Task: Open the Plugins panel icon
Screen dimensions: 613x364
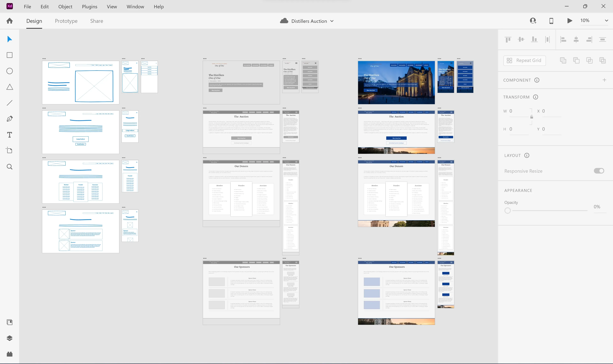Action: pyautogui.click(x=10, y=354)
